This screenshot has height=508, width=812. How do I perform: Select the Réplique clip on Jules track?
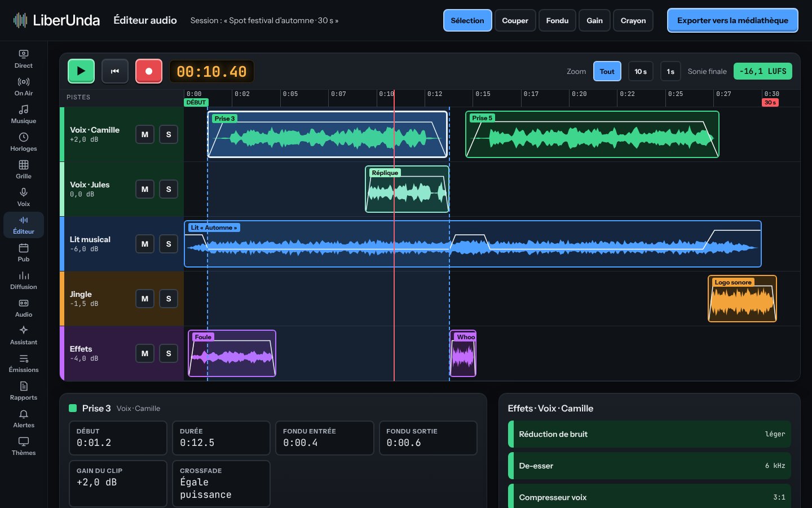[x=407, y=189]
